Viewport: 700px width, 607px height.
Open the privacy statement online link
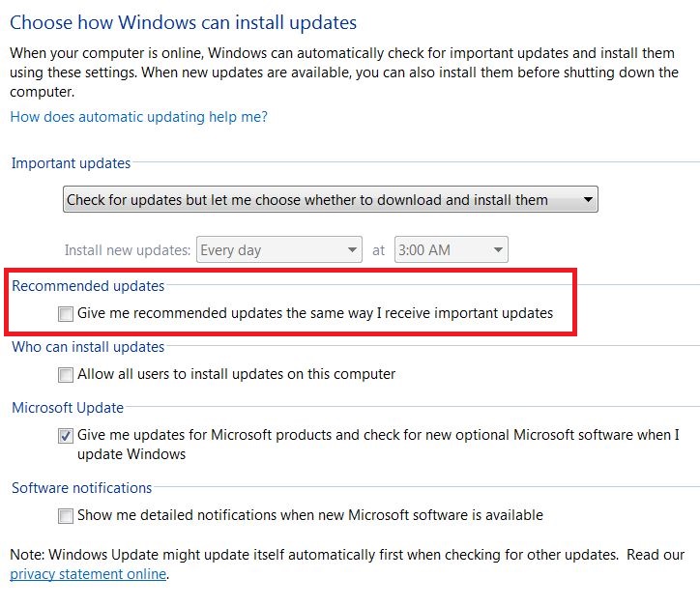pos(88,574)
